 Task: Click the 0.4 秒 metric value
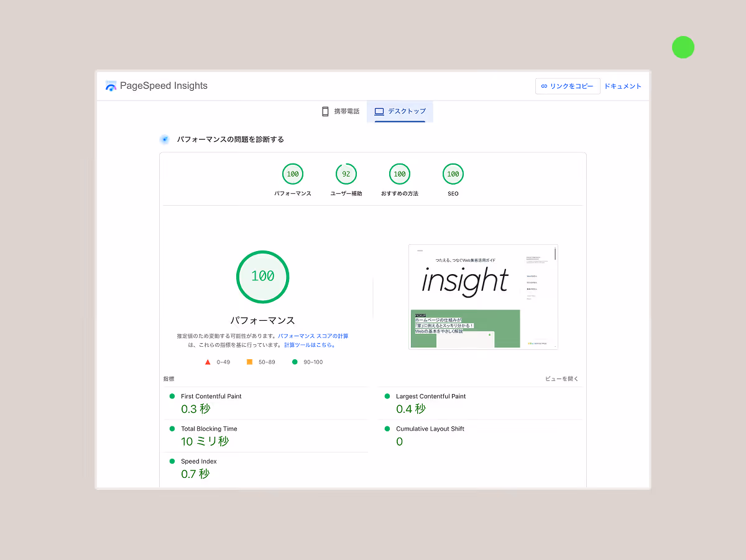(x=411, y=409)
